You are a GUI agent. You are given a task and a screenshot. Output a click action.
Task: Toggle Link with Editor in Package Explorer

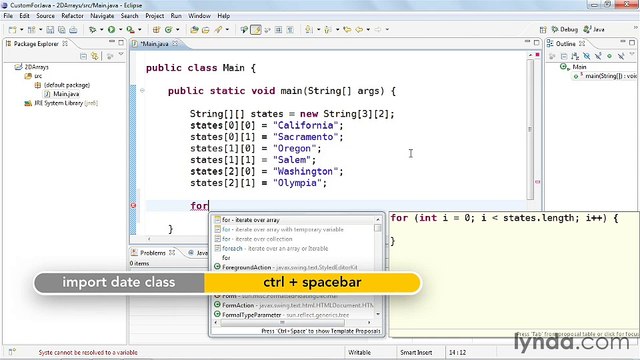(x=95, y=56)
